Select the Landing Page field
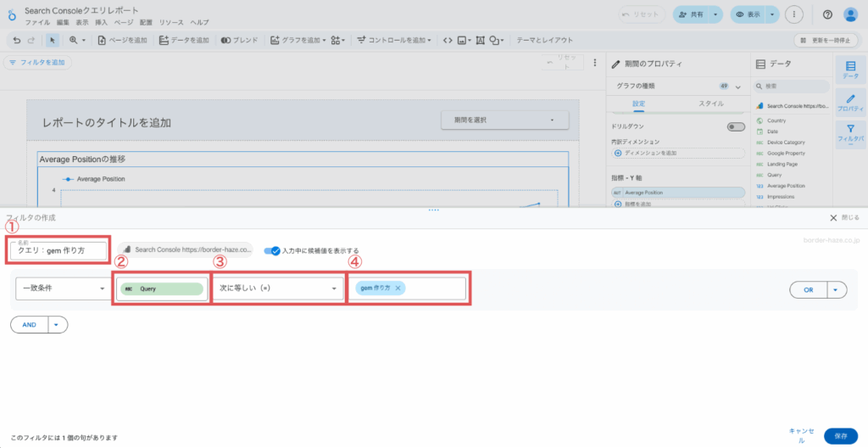 pyautogui.click(x=782, y=164)
